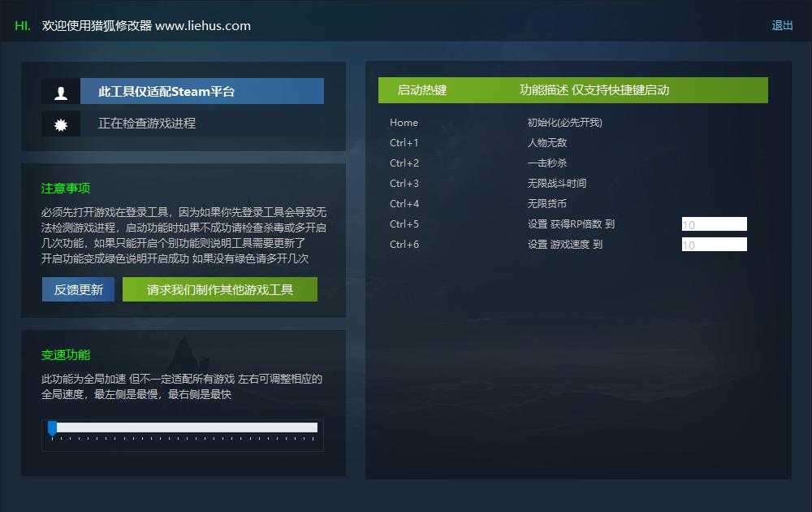Viewport: 812px width, 512px height.
Task: Click the user profile icon
Action: pyautogui.click(x=61, y=92)
